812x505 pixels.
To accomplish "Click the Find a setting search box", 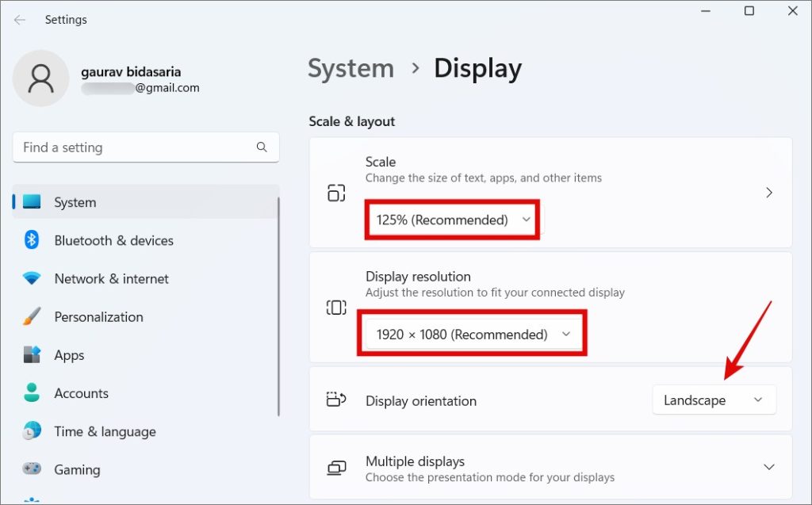I will [x=146, y=147].
